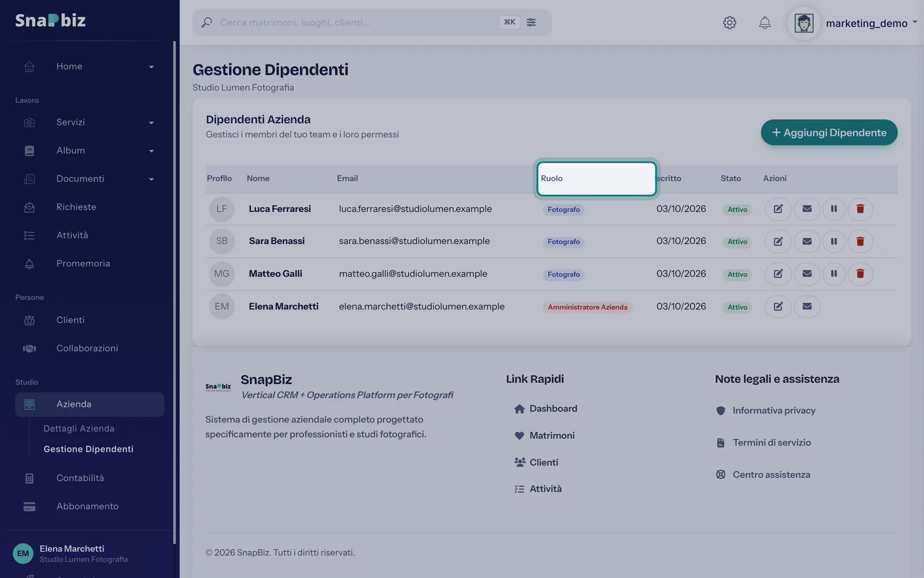Pause Matteo Galli's account
924x578 pixels.
833,273
